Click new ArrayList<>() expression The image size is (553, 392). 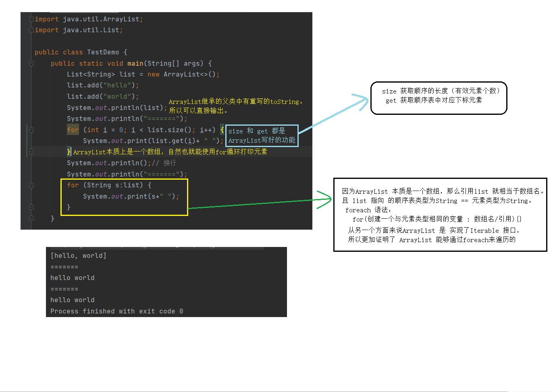click(182, 75)
